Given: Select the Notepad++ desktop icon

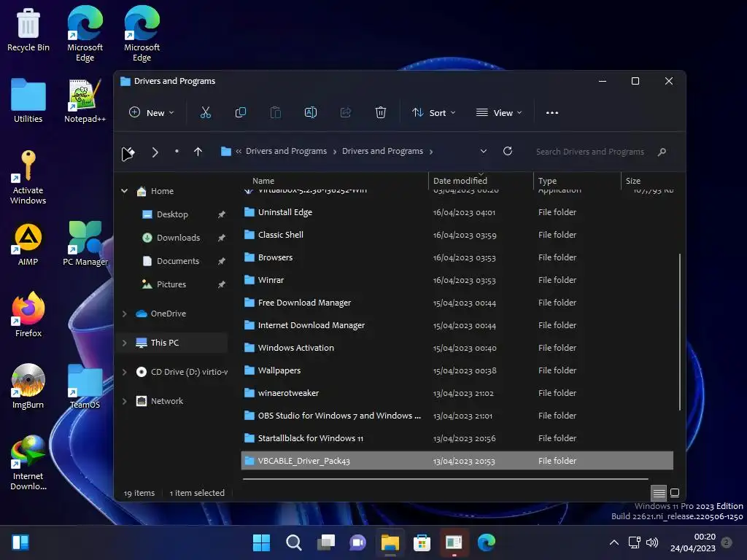Looking at the screenshot, I should pyautogui.click(x=85, y=101).
